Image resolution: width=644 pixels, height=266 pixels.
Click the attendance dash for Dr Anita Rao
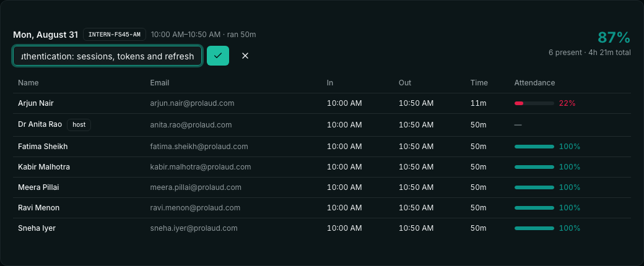518,124
